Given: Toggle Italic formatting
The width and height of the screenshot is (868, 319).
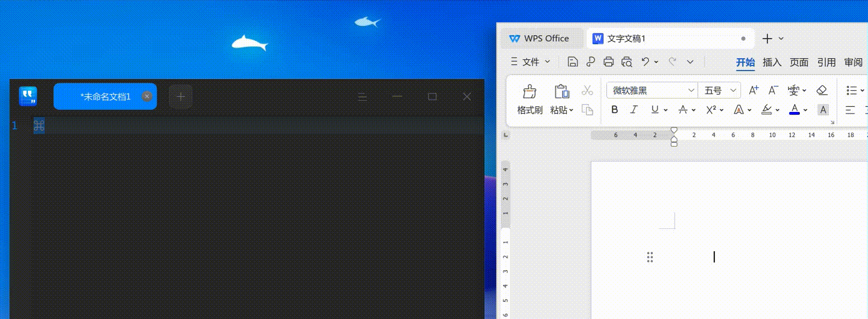Looking at the screenshot, I should pos(634,110).
